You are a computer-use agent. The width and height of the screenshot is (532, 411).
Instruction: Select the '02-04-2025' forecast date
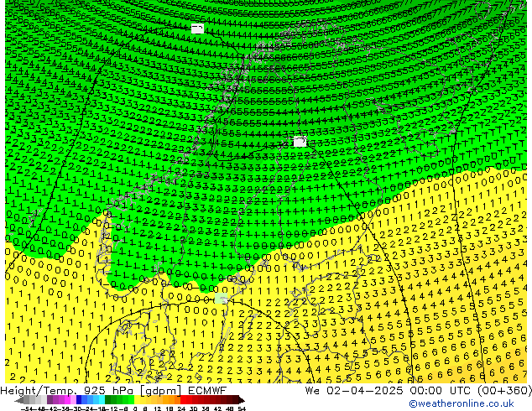point(365,391)
